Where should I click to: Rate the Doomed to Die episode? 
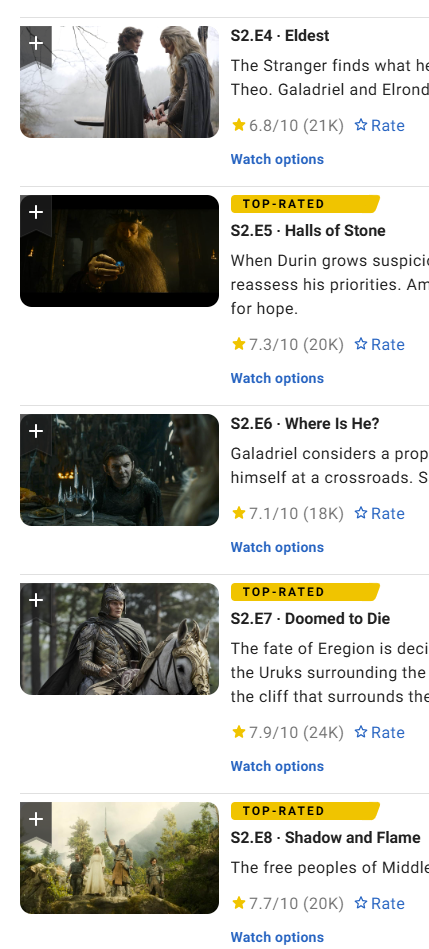pyautogui.click(x=379, y=732)
